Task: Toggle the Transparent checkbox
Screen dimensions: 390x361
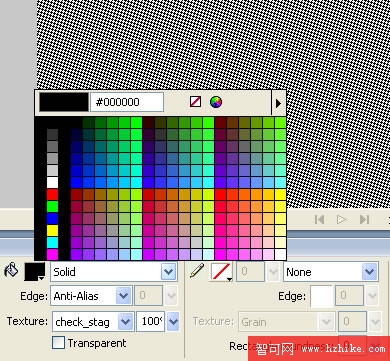Action: (x=59, y=343)
